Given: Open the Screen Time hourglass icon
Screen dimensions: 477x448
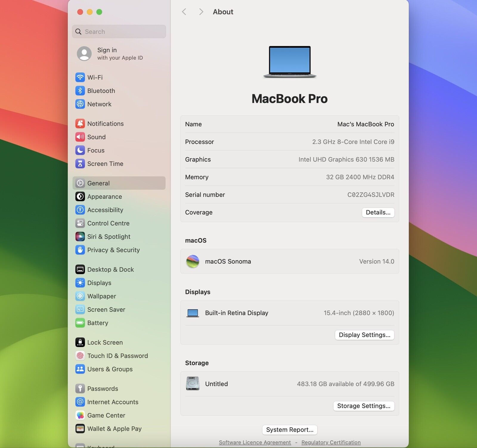Looking at the screenshot, I should point(80,164).
